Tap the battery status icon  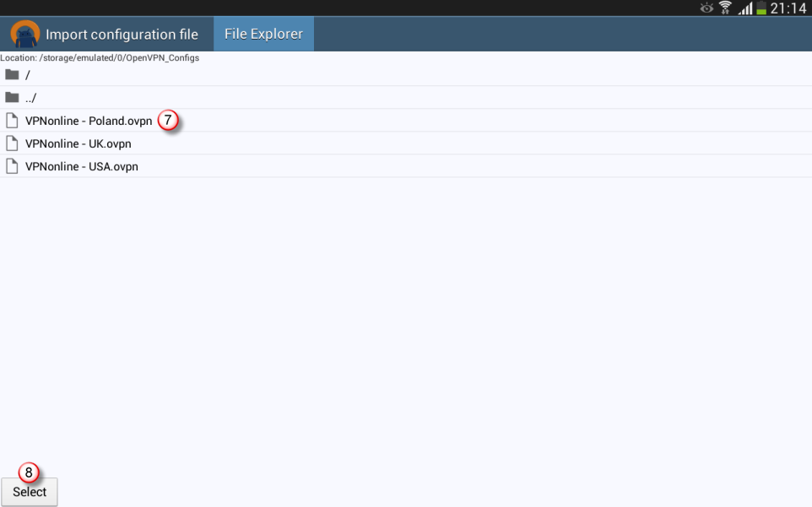pos(761,8)
